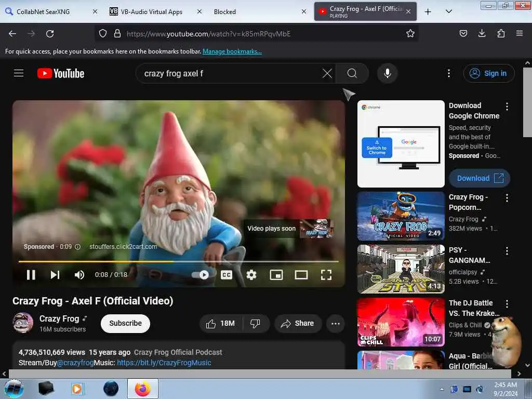The width and height of the screenshot is (532, 399).
Task: Enter full screen mode
Action: pyautogui.click(x=326, y=274)
